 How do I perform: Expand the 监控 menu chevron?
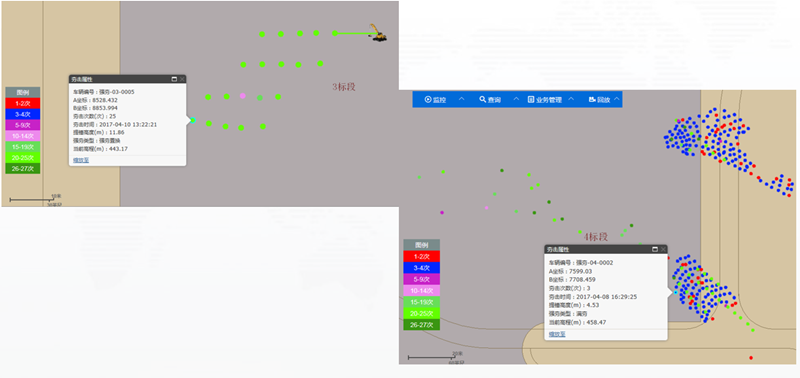[x=461, y=99]
